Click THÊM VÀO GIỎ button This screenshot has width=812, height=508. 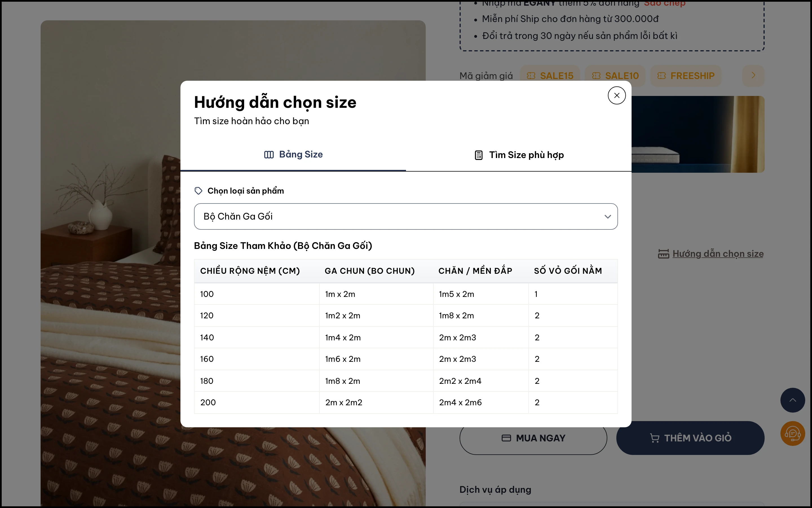point(690,438)
